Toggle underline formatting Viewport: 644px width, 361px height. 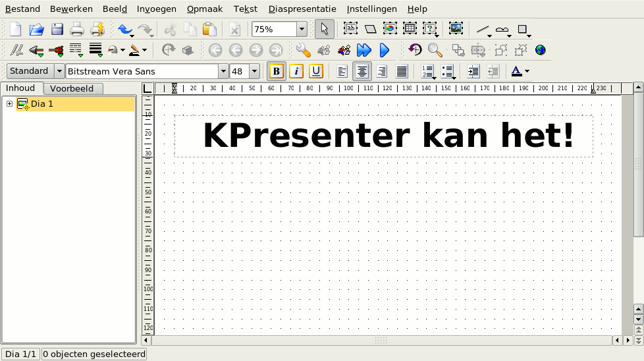click(x=316, y=71)
